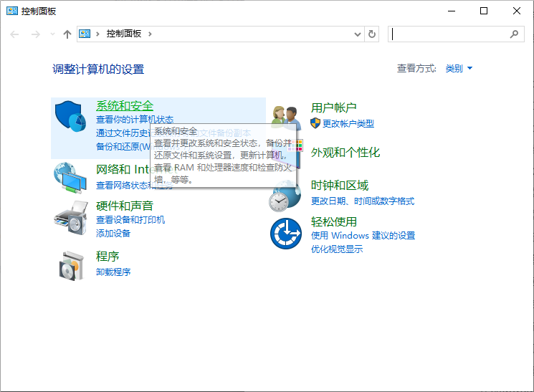This screenshot has height=392, width=534.
Task: Open the 时钟和区域 category
Action: coord(340,186)
